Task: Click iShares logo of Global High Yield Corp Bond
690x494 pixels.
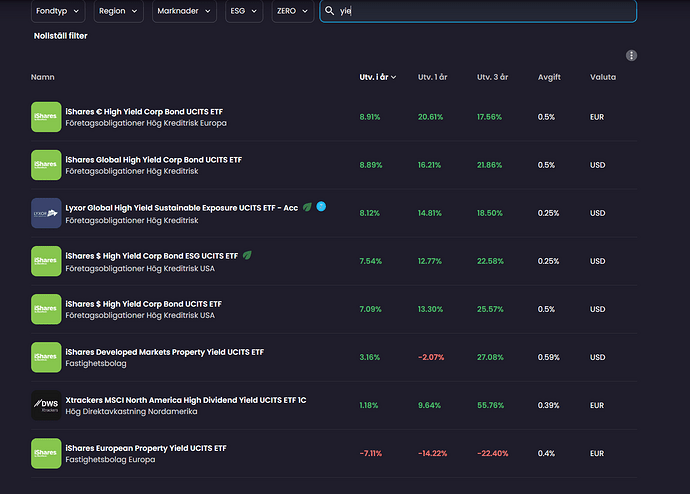Action: [x=46, y=165]
